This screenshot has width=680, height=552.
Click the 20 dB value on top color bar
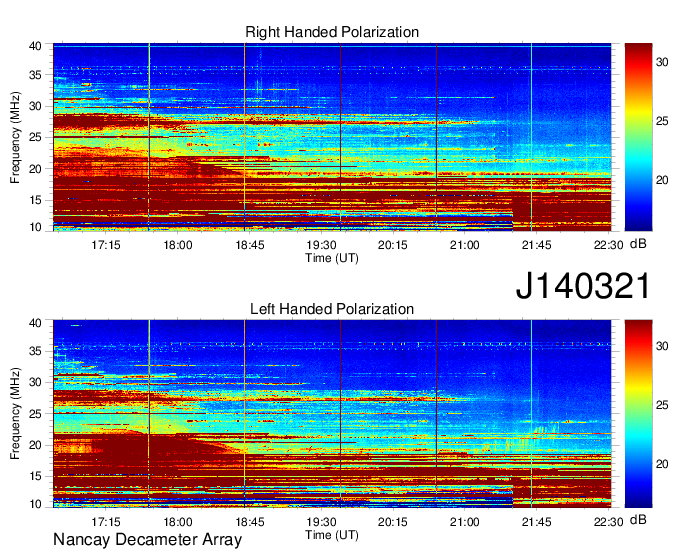[x=662, y=180]
